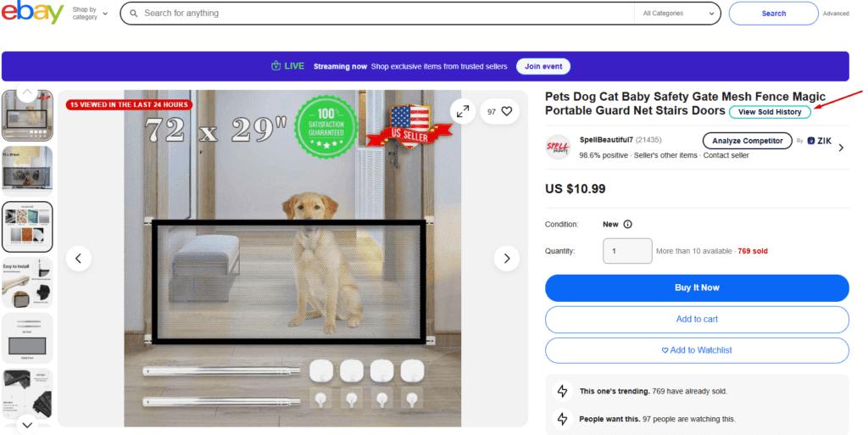Open the 98.6% positive feedback link
Viewport: 868px width, 435px height.
point(604,155)
